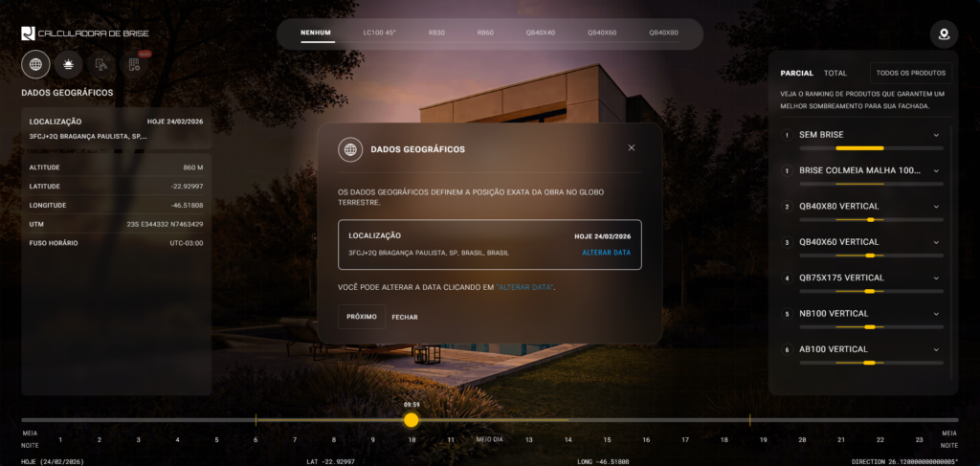
Task: Select the LC100 45° tab
Action: click(379, 33)
